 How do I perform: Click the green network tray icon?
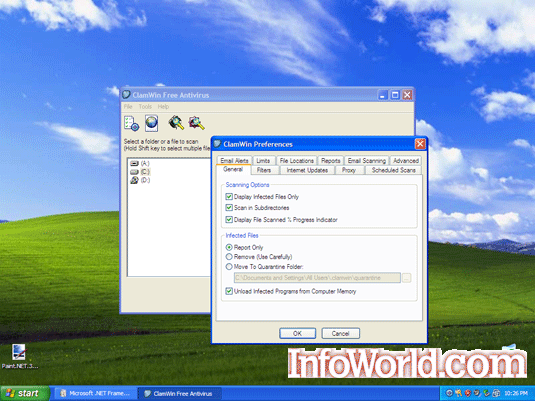coord(487,393)
